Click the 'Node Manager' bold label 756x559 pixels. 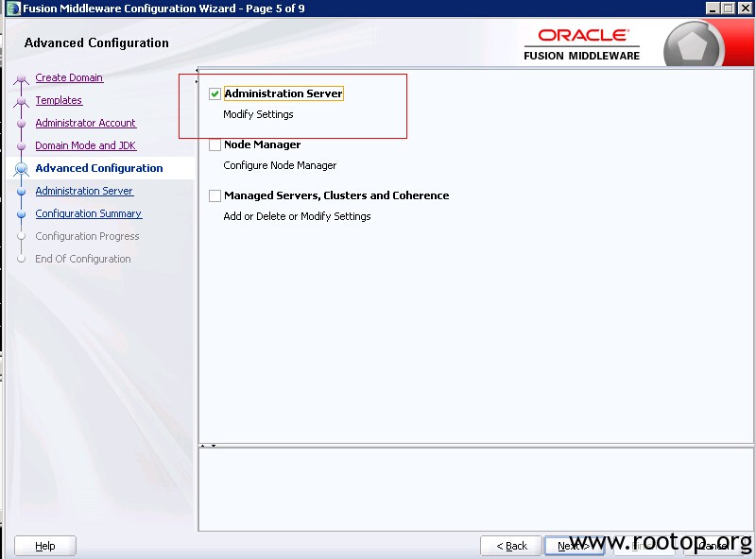coord(263,144)
